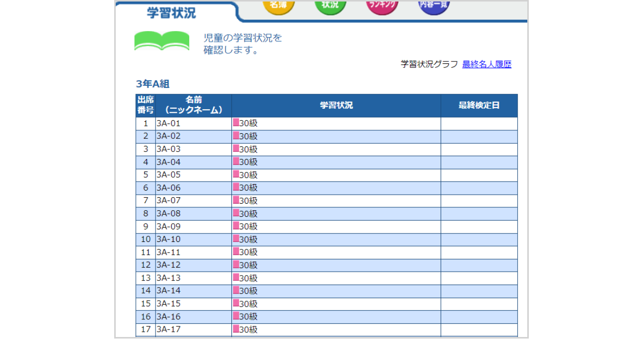Click the green 状況 round button
The height and width of the screenshot is (339, 644).
point(331,6)
